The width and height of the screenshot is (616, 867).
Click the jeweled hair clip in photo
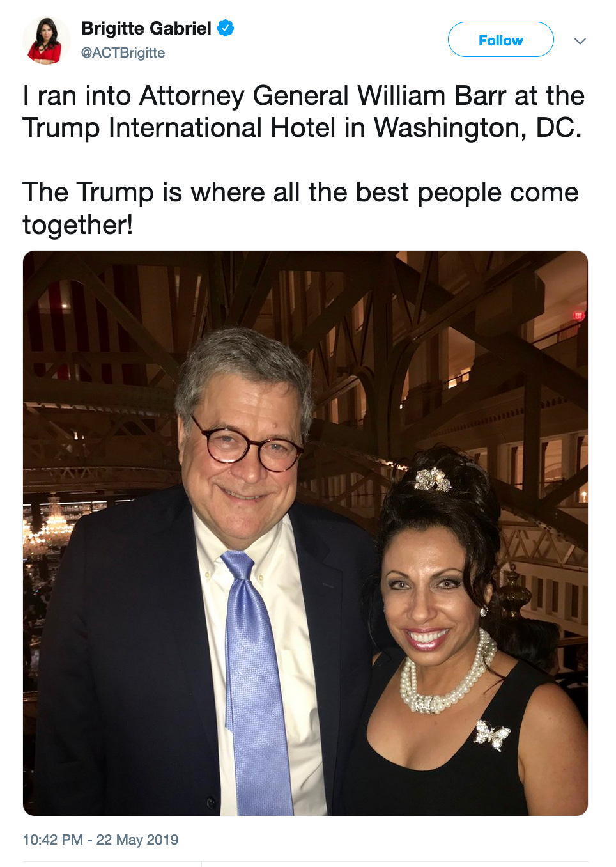coord(433,479)
